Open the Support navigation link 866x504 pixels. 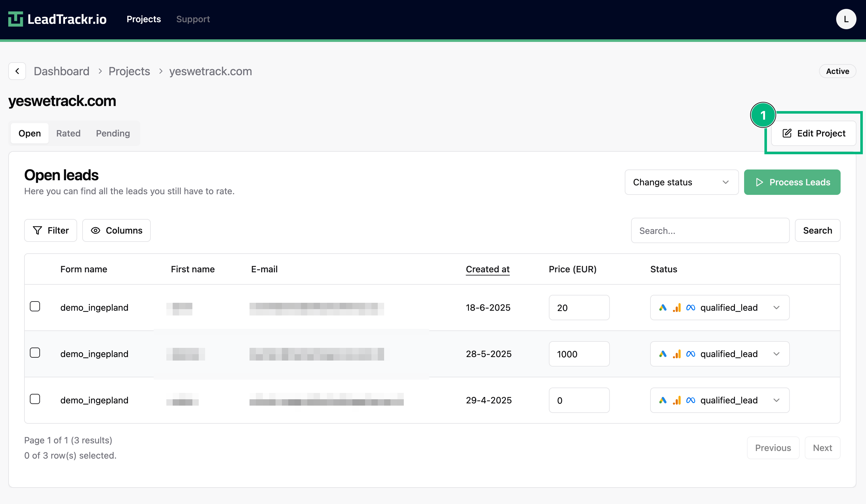click(x=193, y=19)
